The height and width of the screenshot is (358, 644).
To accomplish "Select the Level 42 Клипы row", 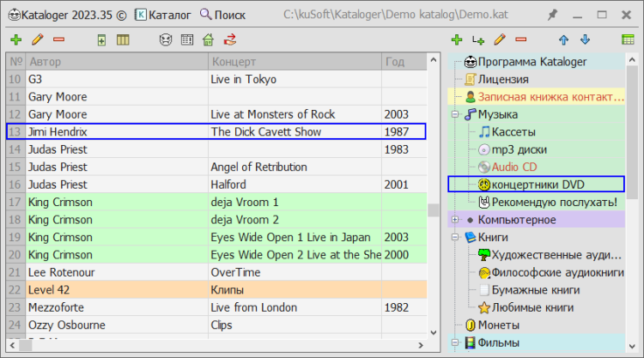I will pos(216,290).
